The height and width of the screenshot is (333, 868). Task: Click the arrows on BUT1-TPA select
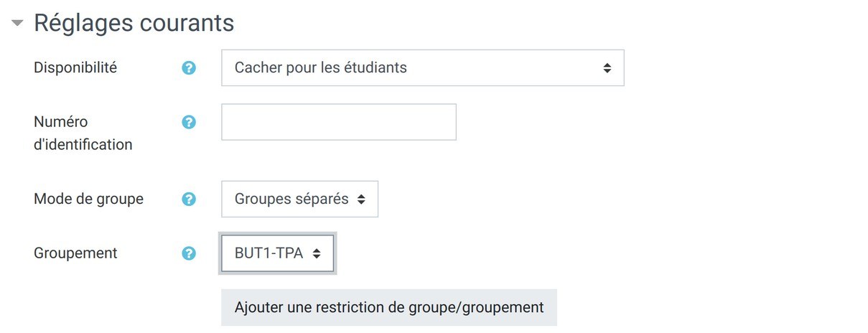tap(317, 254)
